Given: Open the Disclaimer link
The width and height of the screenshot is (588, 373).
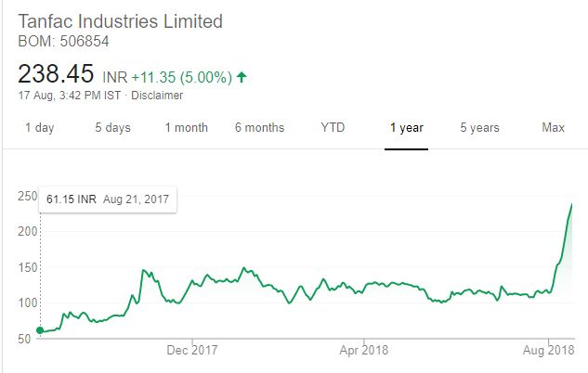Looking at the screenshot, I should pos(157,96).
